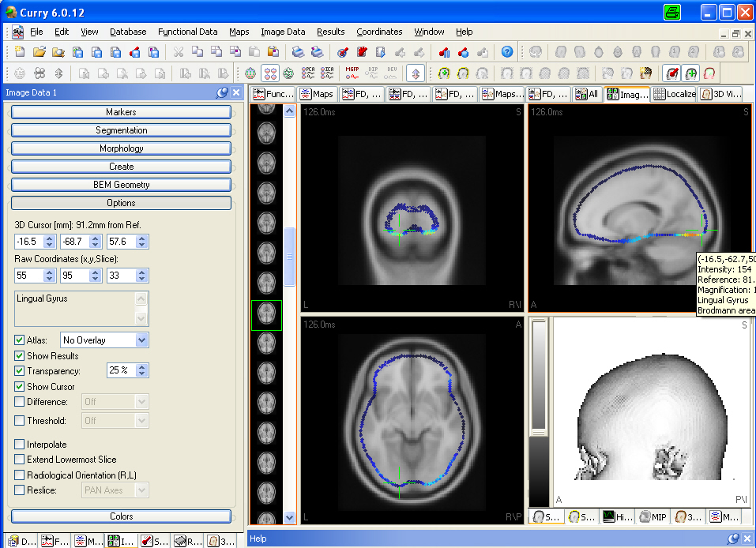
Task: Expand the Colors panel section
Action: [121, 516]
